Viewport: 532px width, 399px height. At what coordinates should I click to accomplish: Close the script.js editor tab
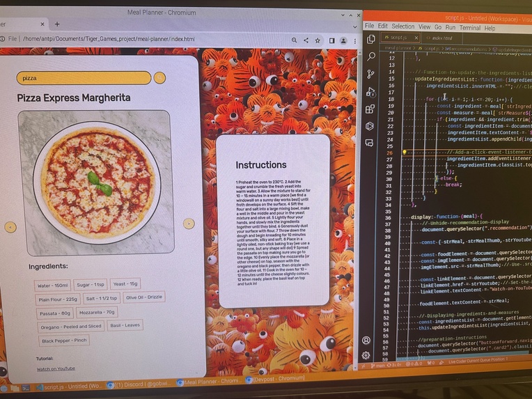[x=416, y=38]
